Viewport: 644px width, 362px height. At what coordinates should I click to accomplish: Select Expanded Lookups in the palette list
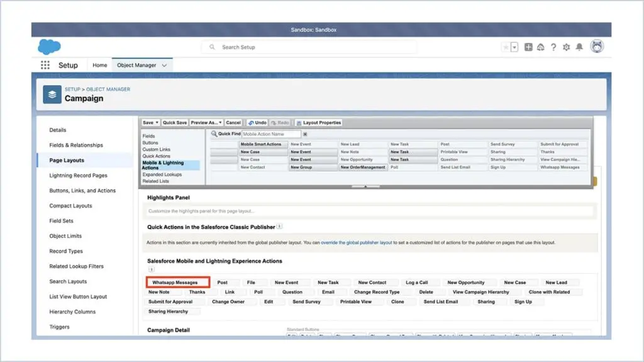[162, 174]
